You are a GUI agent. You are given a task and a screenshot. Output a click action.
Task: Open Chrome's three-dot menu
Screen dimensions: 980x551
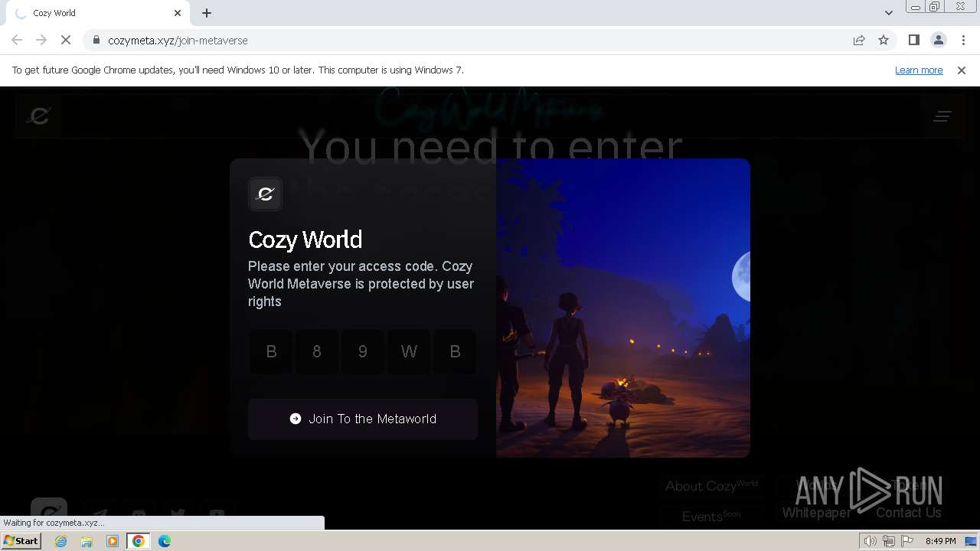point(963,41)
